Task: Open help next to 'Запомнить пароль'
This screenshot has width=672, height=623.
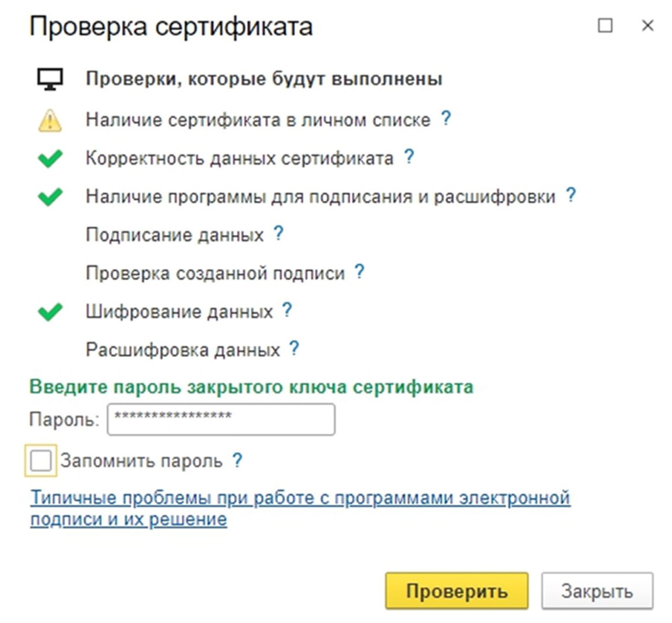Action: (237, 461)
